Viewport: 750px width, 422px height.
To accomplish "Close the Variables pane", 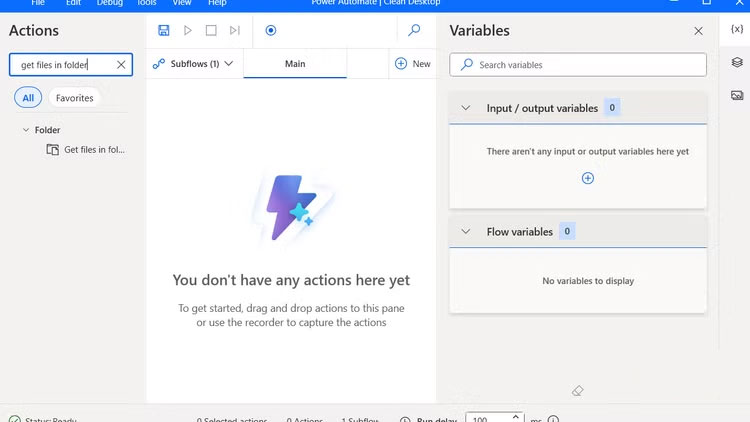I will [x=698, y=31].
